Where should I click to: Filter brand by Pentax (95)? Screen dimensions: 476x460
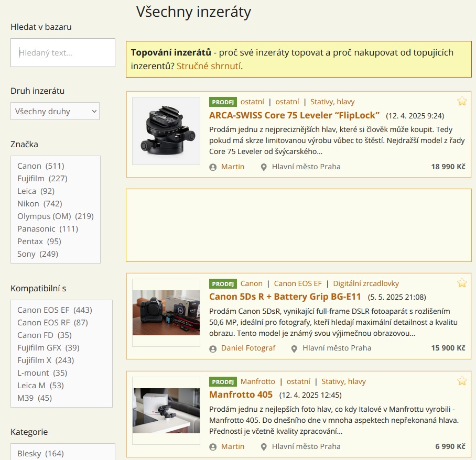39,242
